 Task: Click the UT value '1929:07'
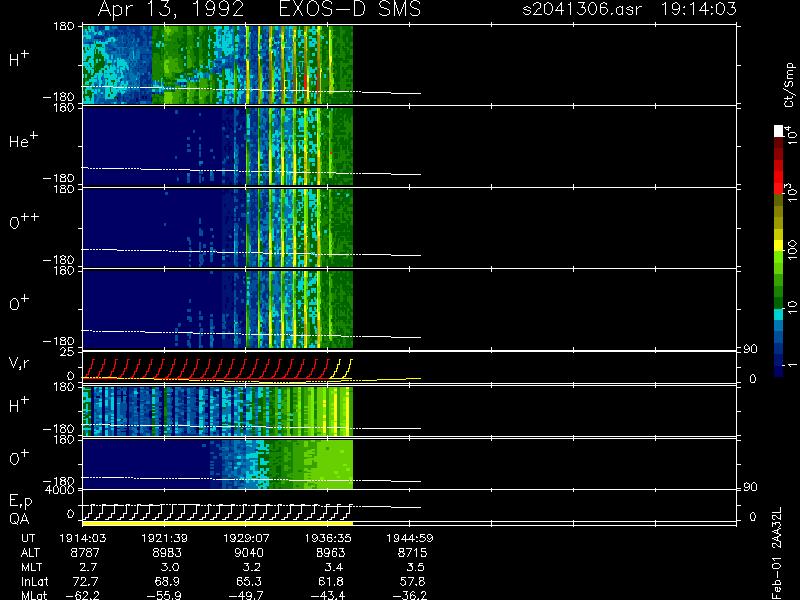pos(246,538)
